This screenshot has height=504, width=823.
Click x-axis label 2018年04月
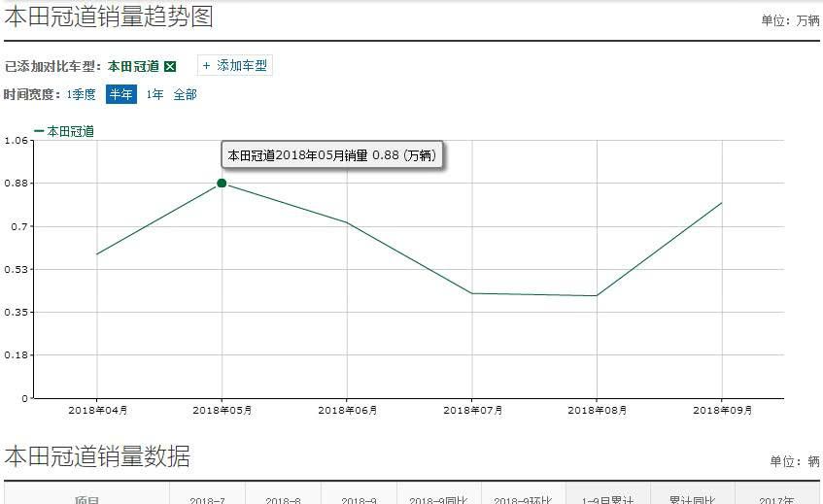pyautogui.click(x=97, y=410)
